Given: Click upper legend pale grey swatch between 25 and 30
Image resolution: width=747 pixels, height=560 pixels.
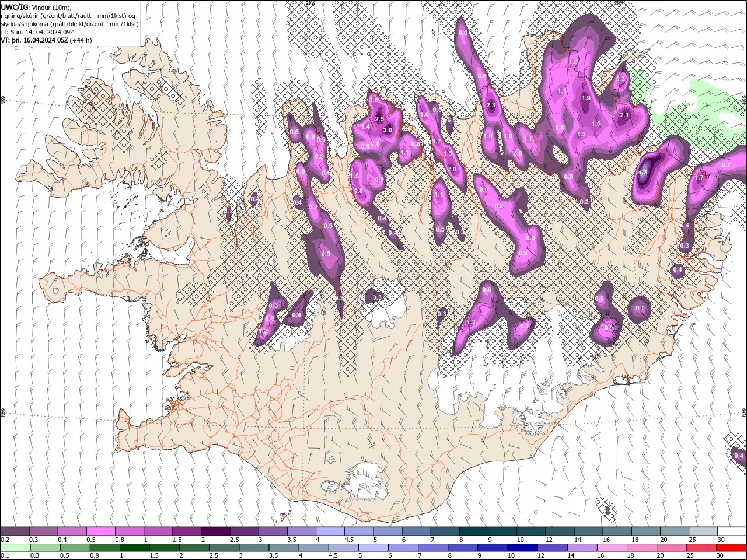Looking at the screenshot, I should pyautogui.click(x=704, y=531).
